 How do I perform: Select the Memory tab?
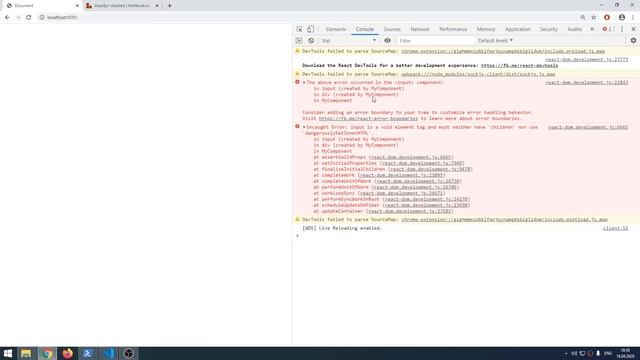click(486, 29)
